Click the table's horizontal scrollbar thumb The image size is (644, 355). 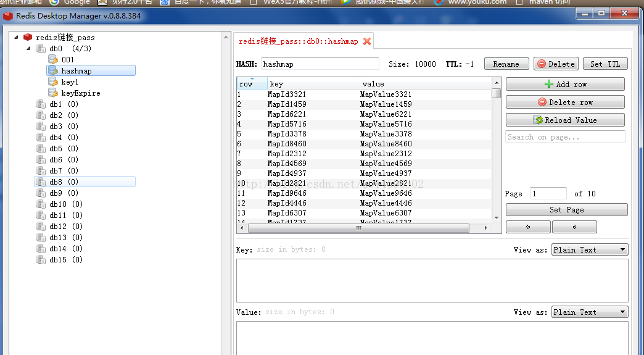(x=358, y=228)
